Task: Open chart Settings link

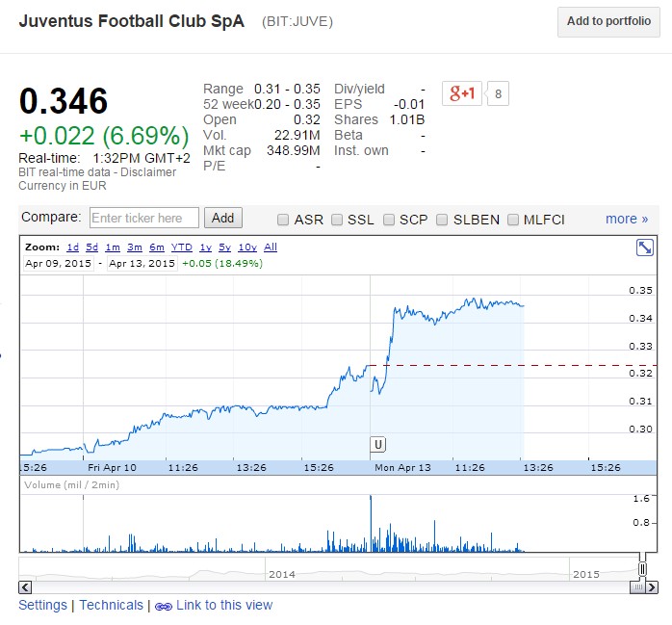Action: click(43, 605)
